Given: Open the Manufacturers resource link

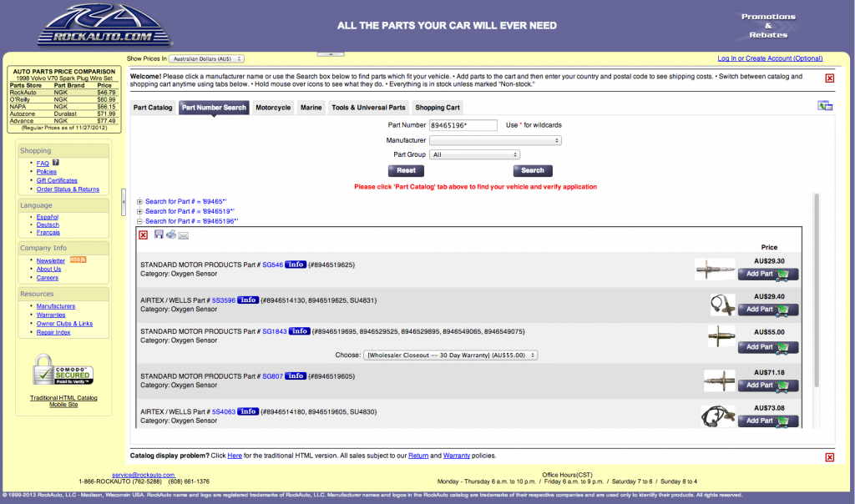Looking at the screenshot, I should pos(56,306).
